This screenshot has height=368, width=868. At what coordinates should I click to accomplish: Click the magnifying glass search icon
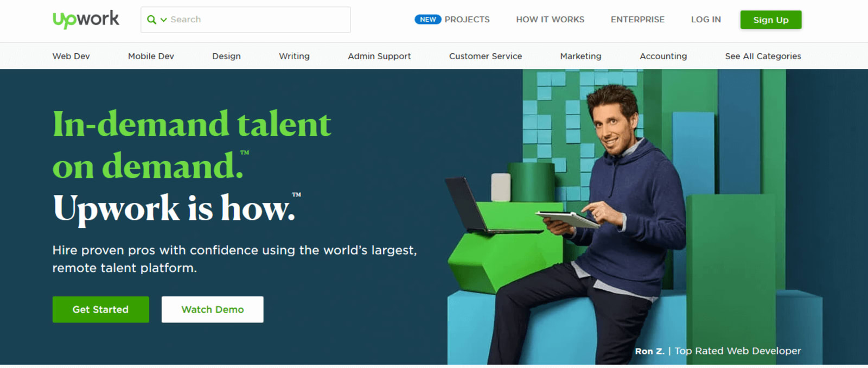tap(151, 20)
